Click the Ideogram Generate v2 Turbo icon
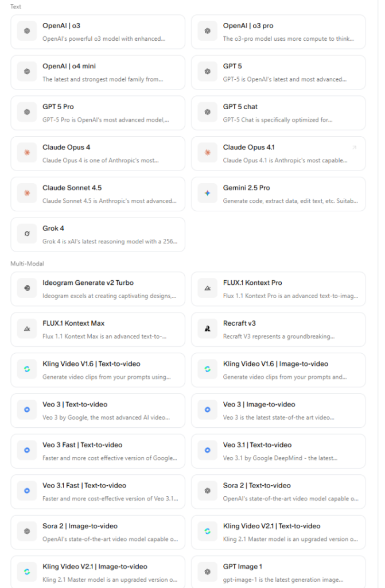Viewport: 385px width, 588px height. [27, 288]
